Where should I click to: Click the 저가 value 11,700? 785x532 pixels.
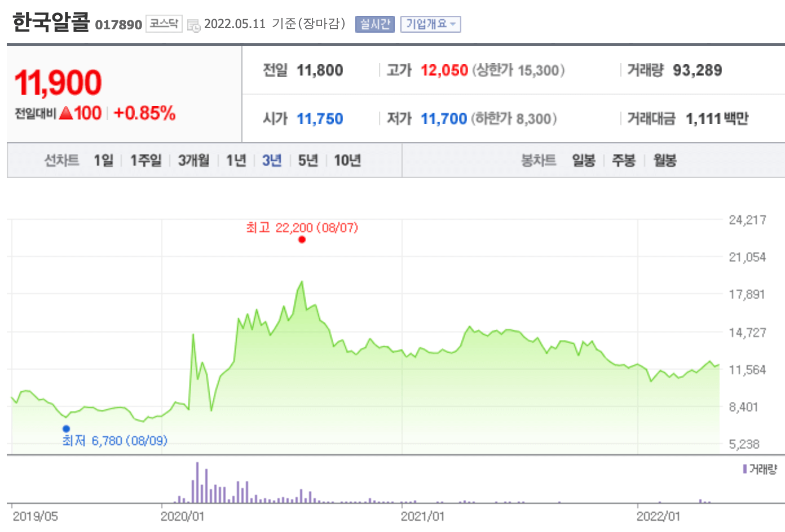(444, 119)
